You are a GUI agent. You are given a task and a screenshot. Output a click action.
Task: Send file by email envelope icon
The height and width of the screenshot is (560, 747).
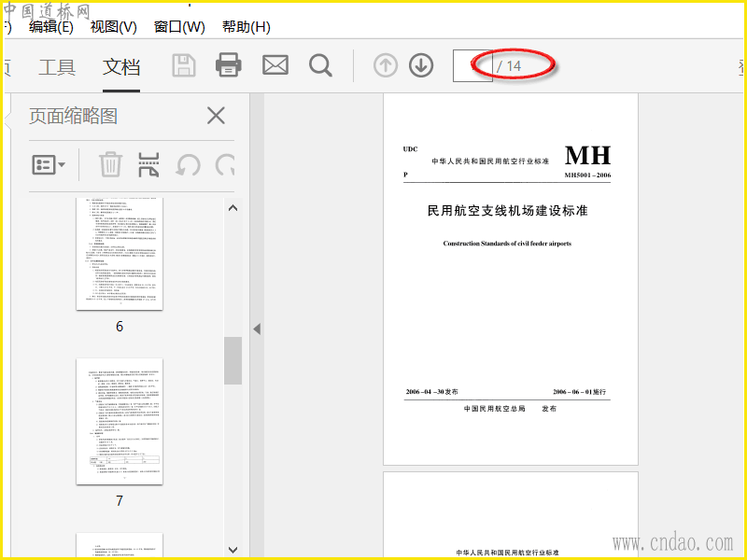click(275, 65)
